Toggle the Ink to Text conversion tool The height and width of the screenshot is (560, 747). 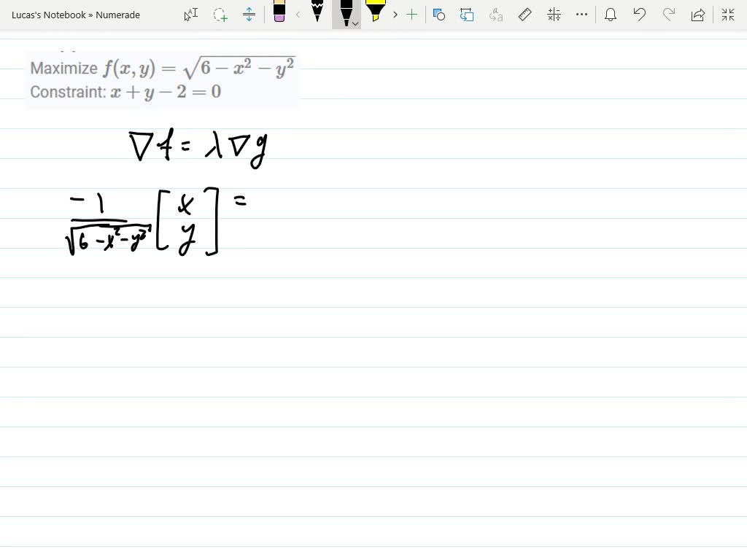pos(496,15)
